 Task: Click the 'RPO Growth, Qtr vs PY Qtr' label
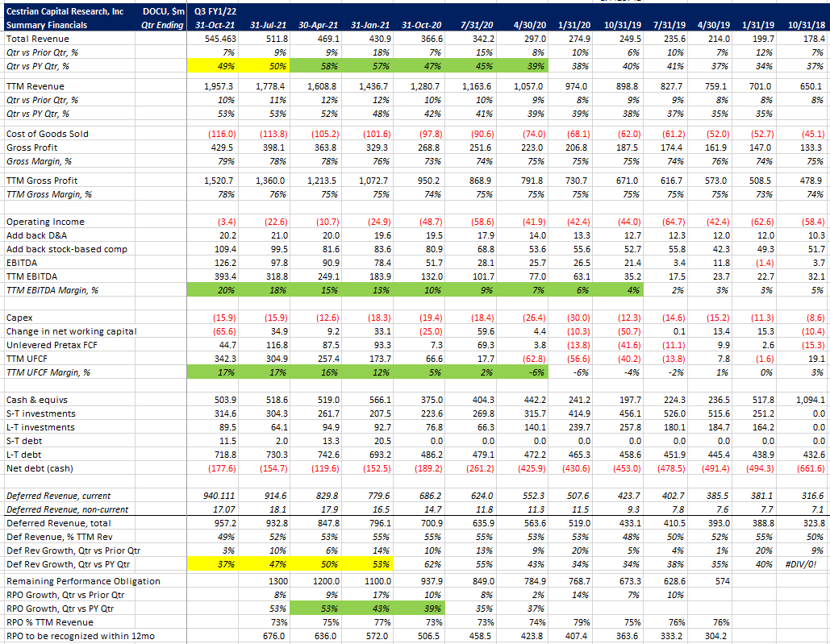pos(60,609)
